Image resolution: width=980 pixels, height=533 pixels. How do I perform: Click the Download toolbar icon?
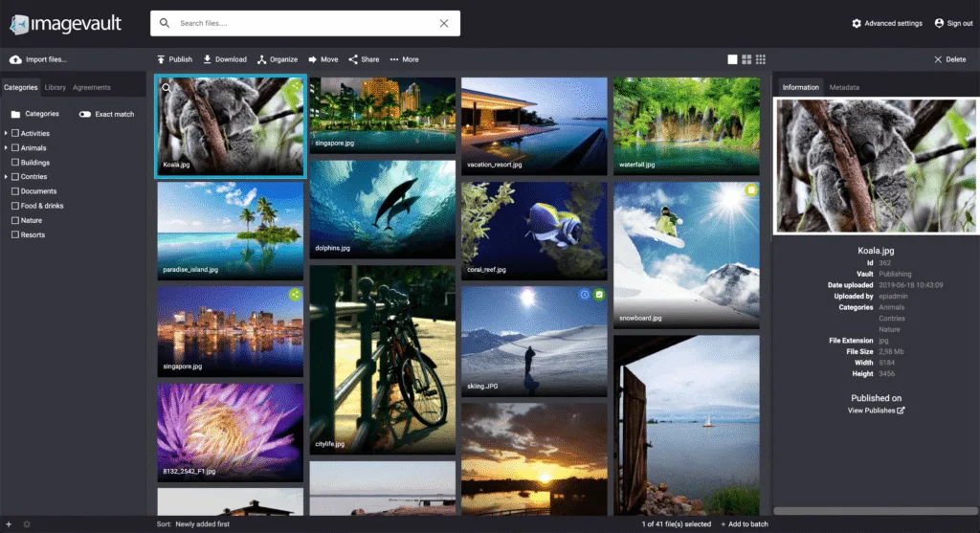coord(208,59)
